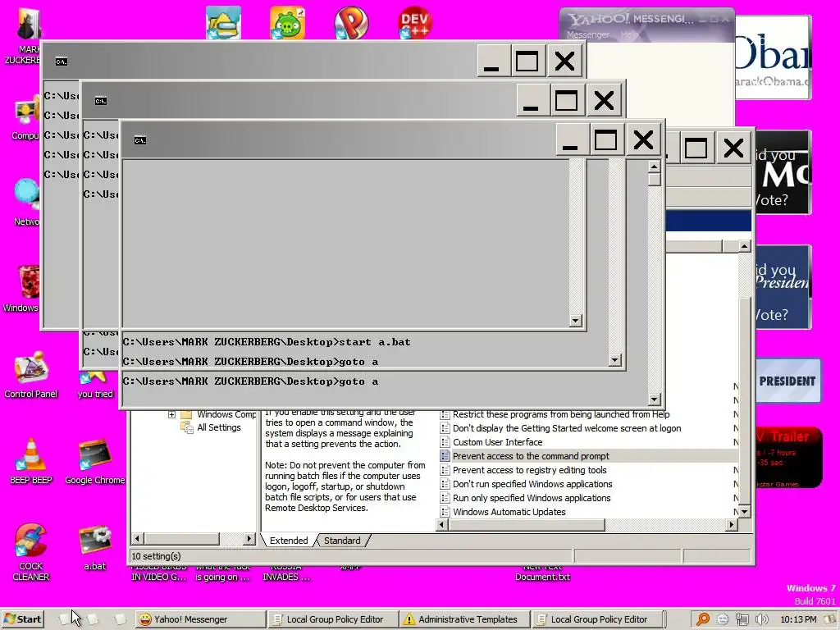Screen dimensions: 840x630
Task: Select Restrict these programs from Help policy
Action: [x=561, y=414]
